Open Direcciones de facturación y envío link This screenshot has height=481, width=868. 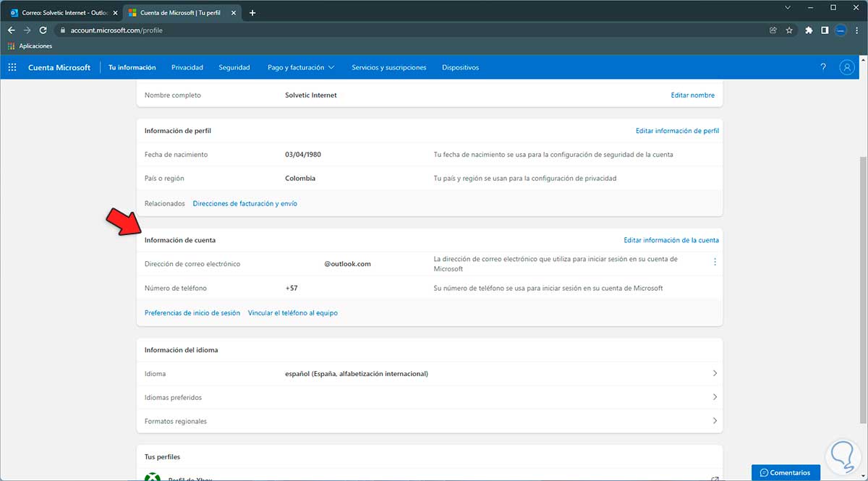coord(244,203)
